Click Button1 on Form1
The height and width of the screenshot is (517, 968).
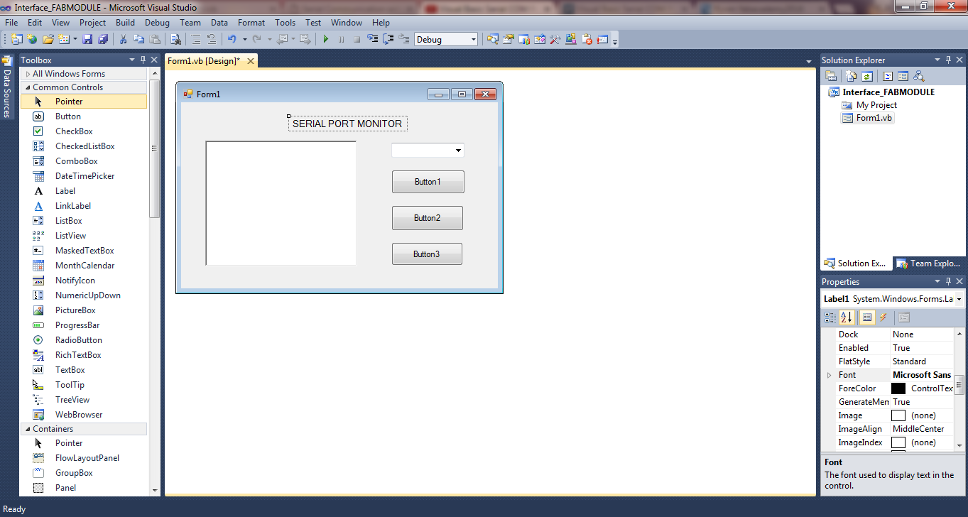pos(428,182)
